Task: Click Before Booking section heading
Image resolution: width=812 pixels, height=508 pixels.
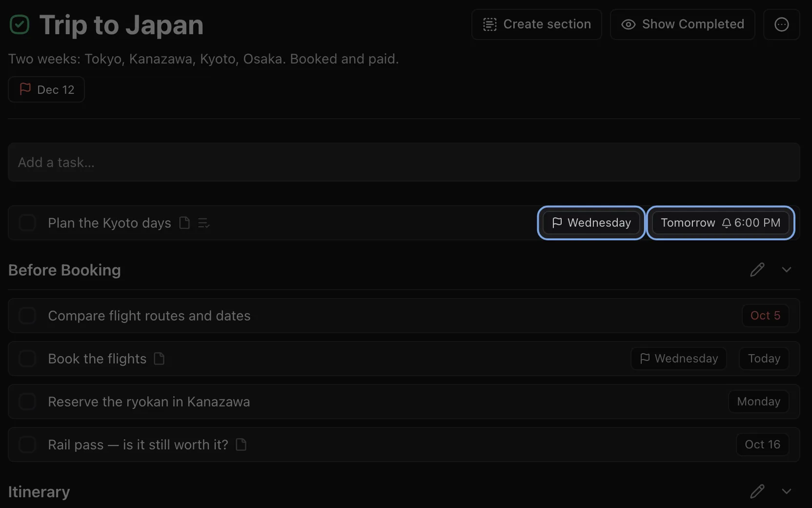Action: pyautogui.click(x=64, y=270)
